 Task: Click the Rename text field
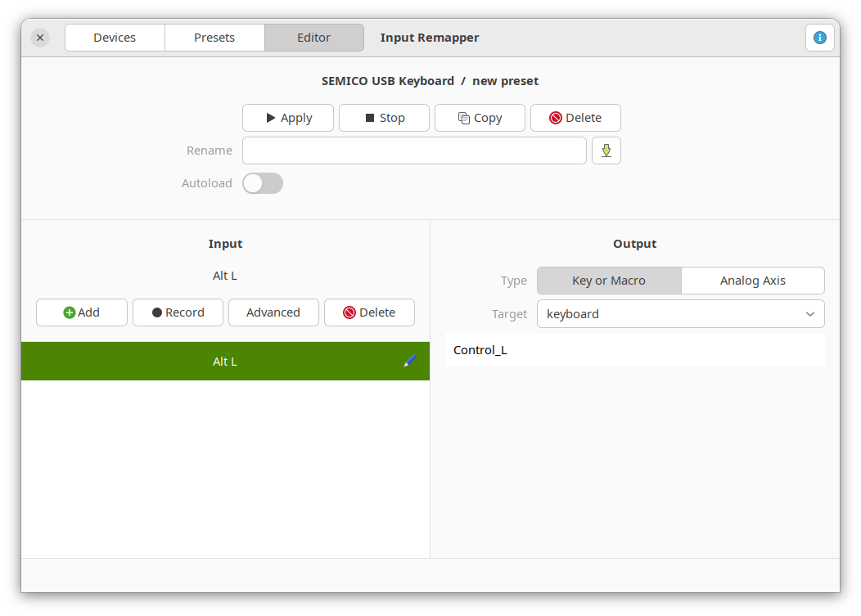[414, 151]
